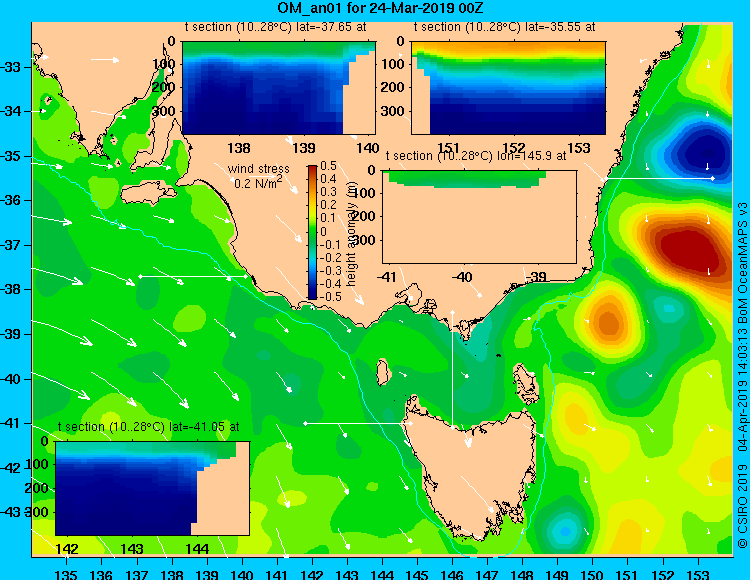
Task: Open the lat=-35.55 temperature section inset
Action: [508, 88]
